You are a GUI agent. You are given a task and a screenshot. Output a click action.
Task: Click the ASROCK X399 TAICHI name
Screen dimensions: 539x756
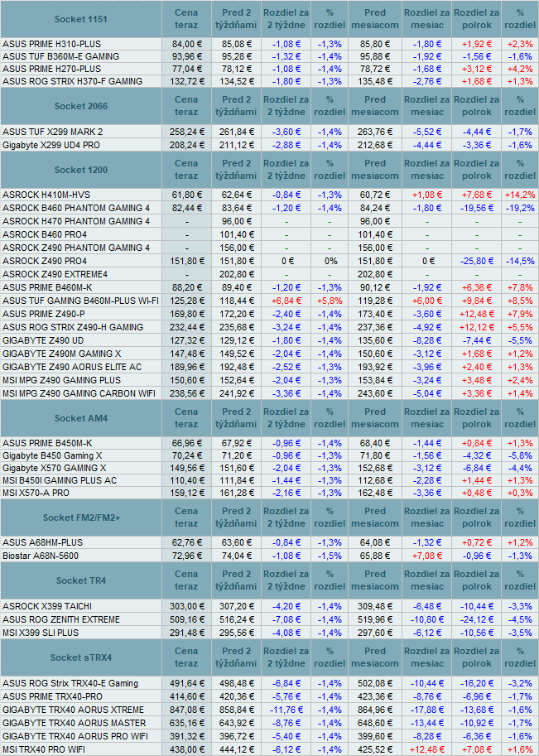click(x=46, y=606)
